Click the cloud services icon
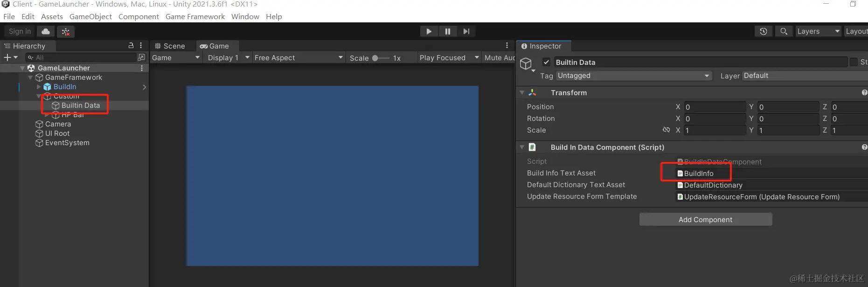Viewport: 868px width, 287px height. (x=46, y=31)
